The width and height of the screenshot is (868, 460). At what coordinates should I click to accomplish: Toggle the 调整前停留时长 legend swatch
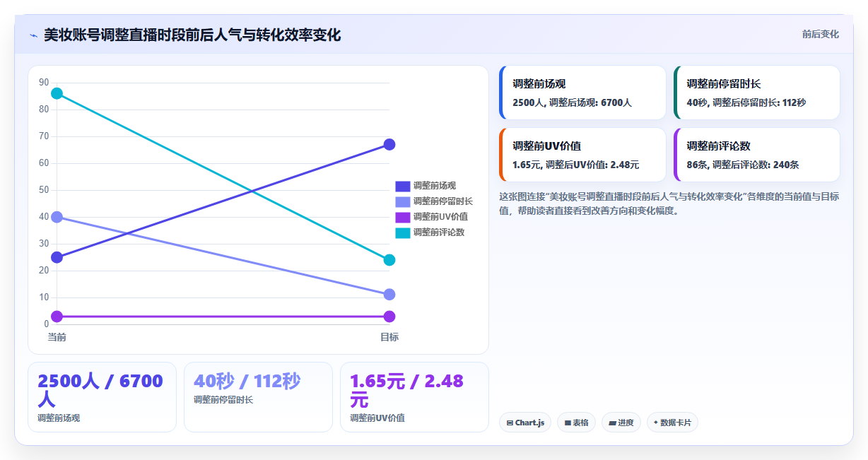402,201
